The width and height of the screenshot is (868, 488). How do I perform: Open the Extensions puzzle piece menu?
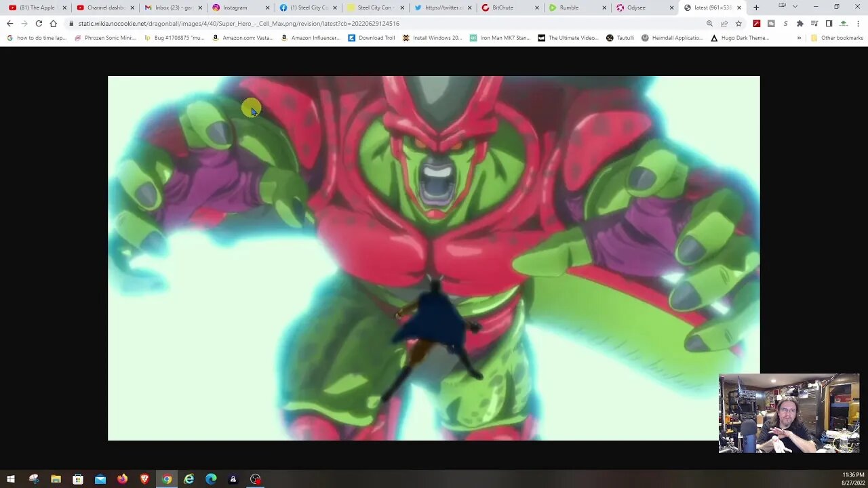pyautogui.click(x=800, y=23)
